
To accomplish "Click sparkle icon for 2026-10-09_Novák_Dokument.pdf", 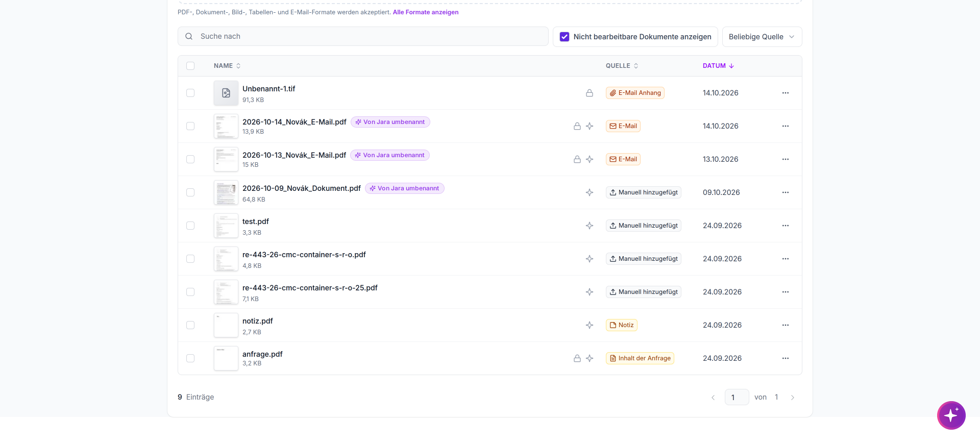I will [590, 192].
